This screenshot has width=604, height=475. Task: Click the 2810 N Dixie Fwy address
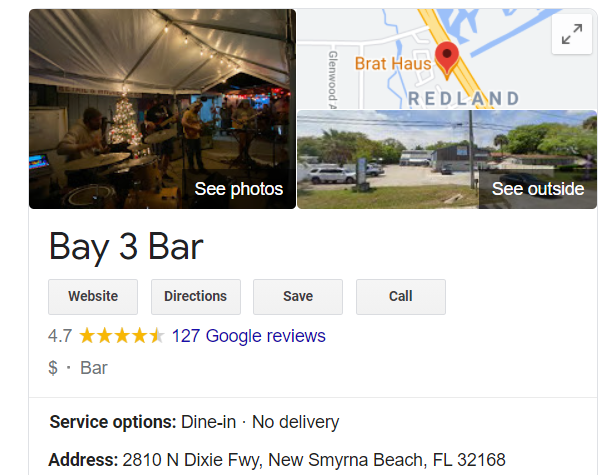tap(314, 460)
